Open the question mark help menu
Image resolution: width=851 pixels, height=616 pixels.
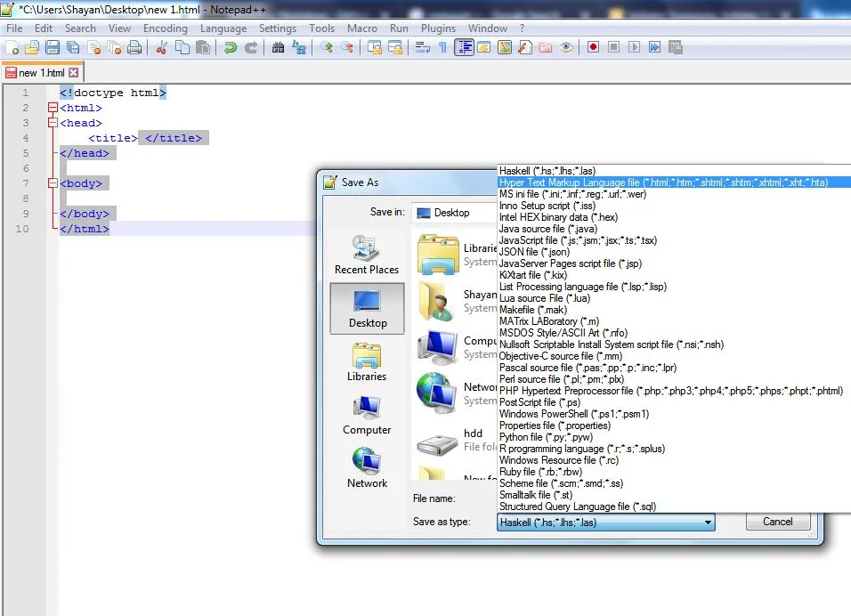[x=523, y=28]
